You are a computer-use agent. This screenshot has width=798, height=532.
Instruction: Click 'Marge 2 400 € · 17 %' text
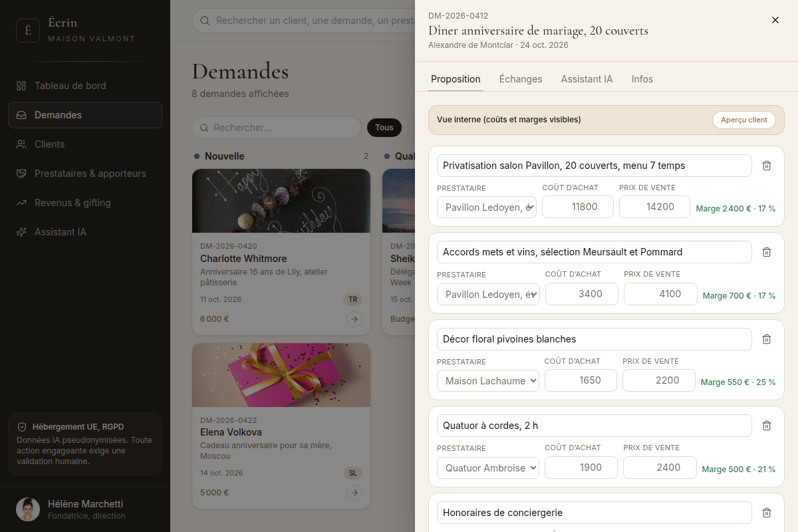[735, 209]
